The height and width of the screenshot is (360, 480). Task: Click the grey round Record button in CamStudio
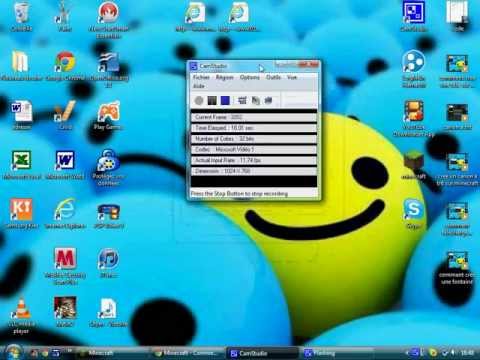pyautogui.click(x=199, y=100)
